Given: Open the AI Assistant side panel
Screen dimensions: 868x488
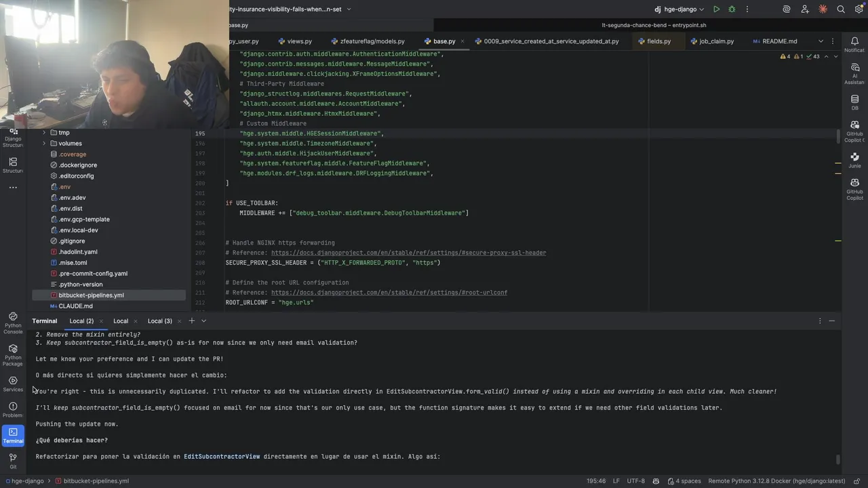Looking at the screenshot, I should 854,73.
